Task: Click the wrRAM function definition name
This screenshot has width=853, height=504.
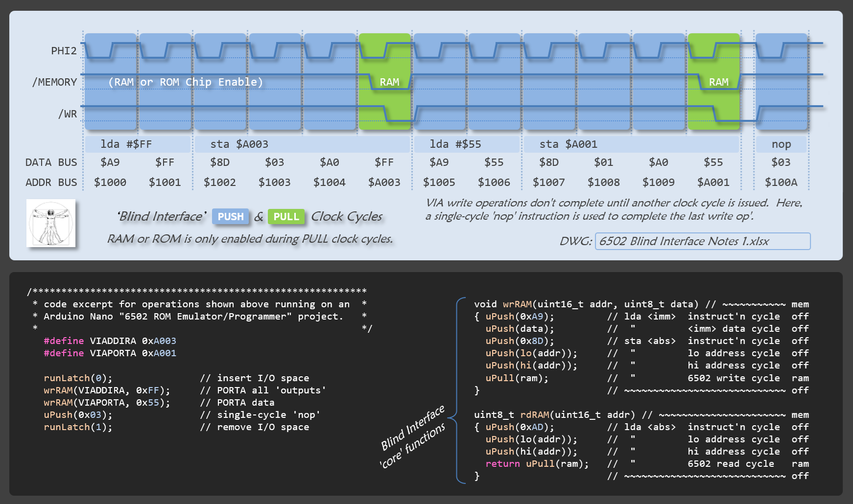Action: click(517, 304)
